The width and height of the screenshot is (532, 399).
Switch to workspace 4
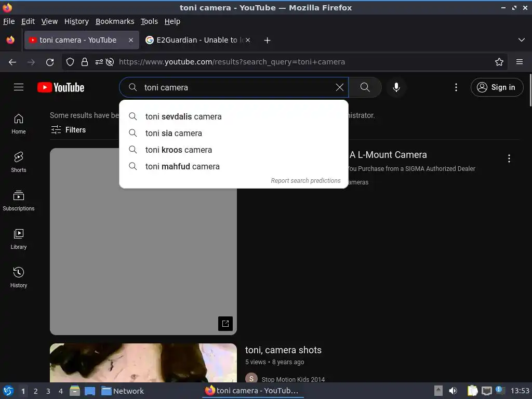[61, 391]
